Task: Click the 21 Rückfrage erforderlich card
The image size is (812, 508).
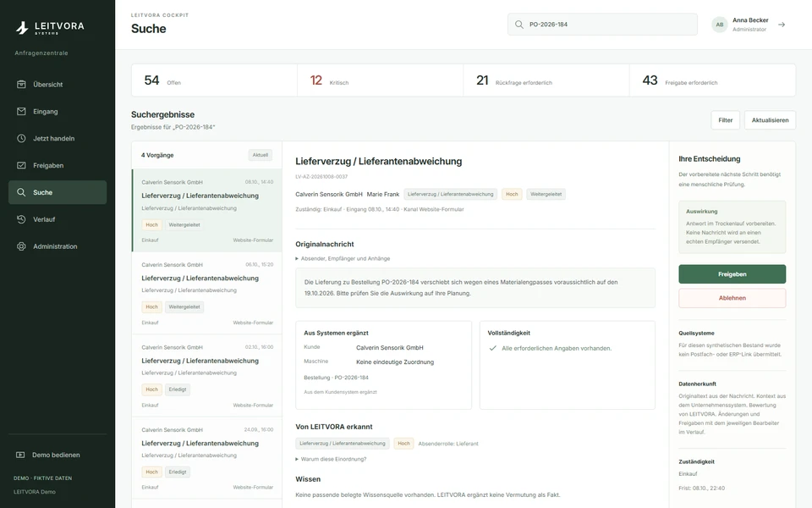Action: coord(546,80)
